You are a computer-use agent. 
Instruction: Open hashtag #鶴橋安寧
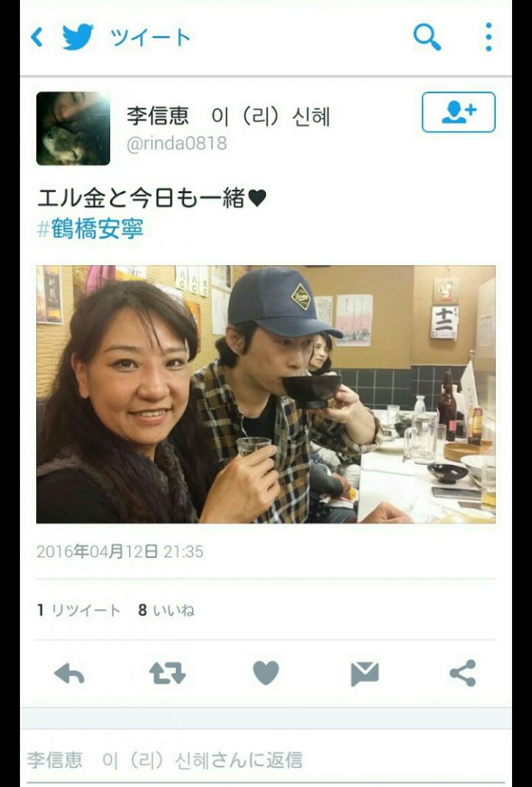[x=91, y=229]
